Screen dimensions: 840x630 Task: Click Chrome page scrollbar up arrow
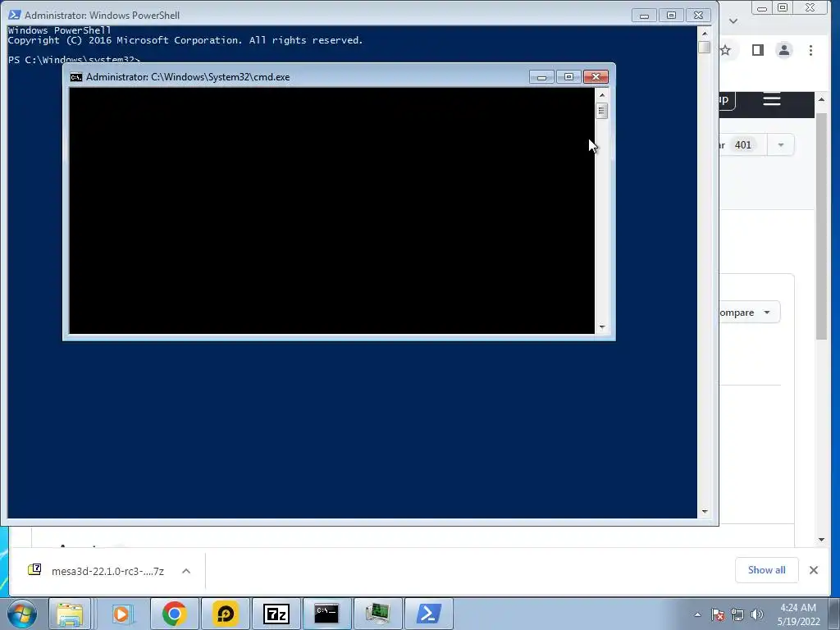(x=822, y=99)
